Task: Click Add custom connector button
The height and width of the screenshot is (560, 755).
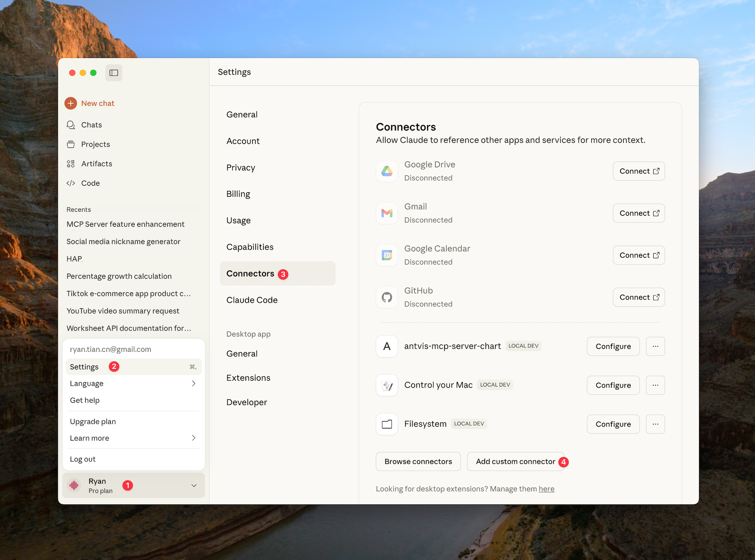Action: click(x=515, y=461)
